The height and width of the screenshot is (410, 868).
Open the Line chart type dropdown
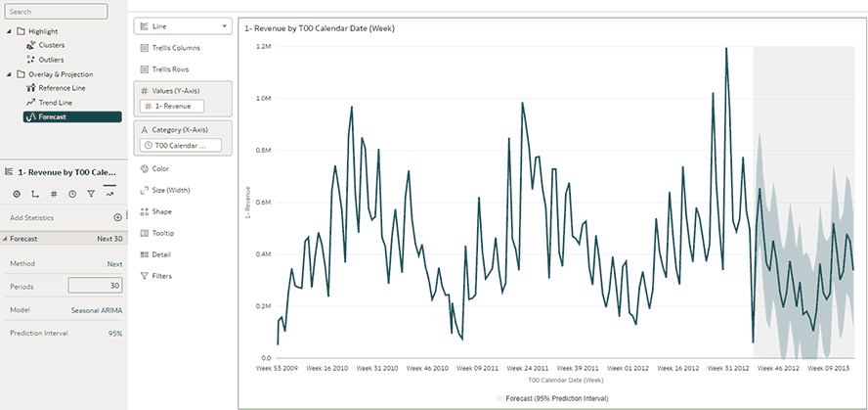pyautogui.click(x=183, y=26)
